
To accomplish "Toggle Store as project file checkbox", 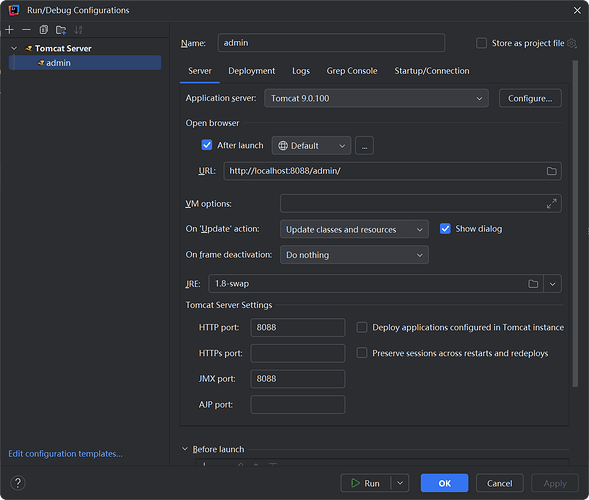I will pyautogui.click(x=482, y=43).
